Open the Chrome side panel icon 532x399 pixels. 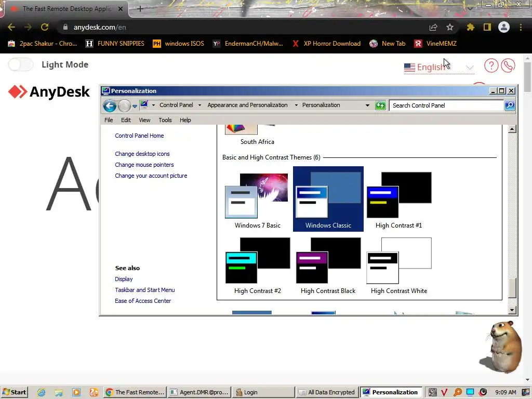(487, 27)
